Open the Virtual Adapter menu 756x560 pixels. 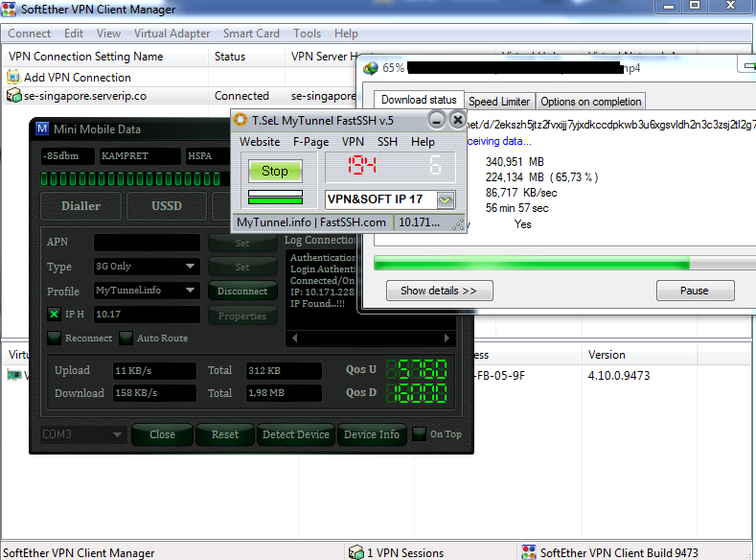coord(172,34)
